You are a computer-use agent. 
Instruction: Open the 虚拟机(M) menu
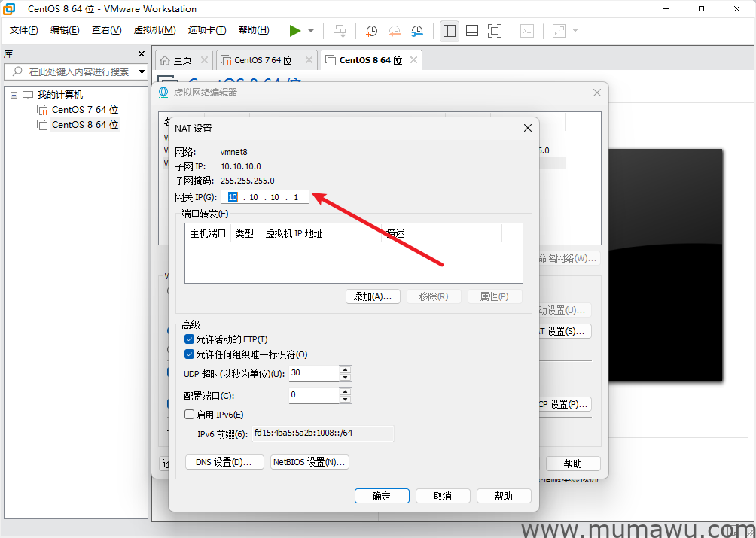pyautogui.click(x=154, y=30)
